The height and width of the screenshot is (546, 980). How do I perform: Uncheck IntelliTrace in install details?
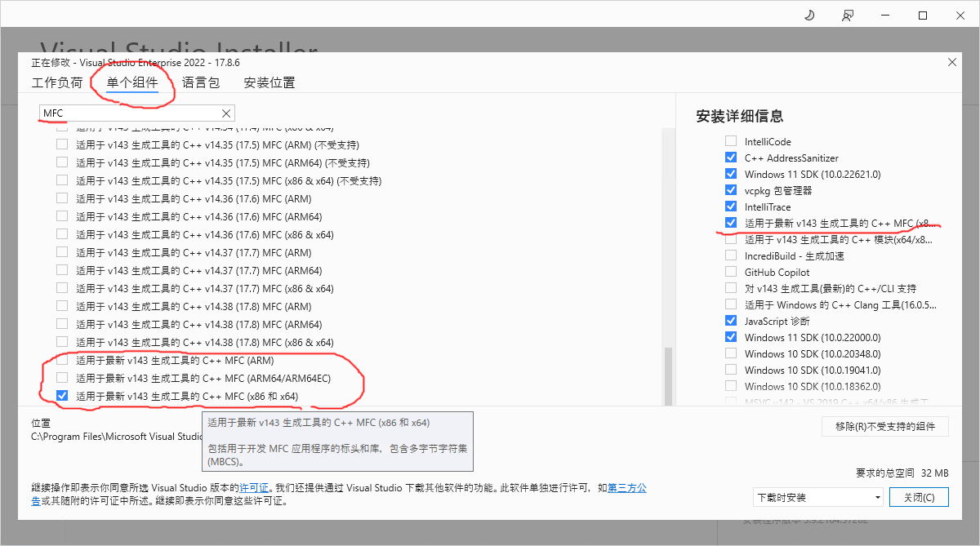(731, 207)
